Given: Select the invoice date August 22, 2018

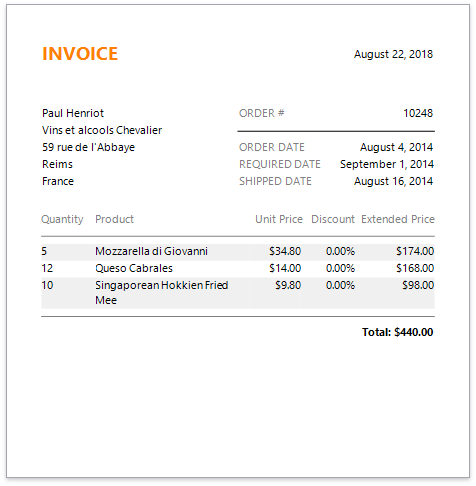Looking at the screenshot, I should coord(393,54).
